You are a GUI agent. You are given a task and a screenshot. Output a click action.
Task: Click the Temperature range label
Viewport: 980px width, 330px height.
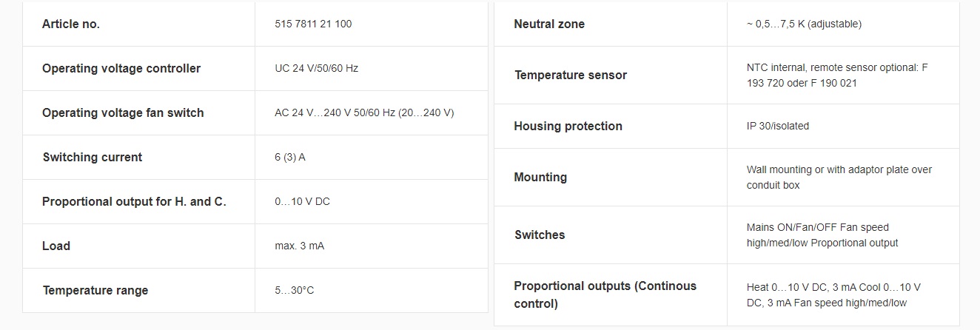coord(95,290)
